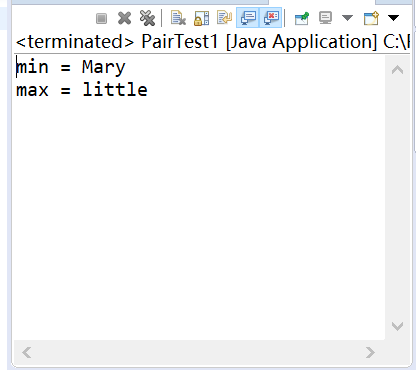Toggle show console when standard out changes

click(x=248, y=18)
